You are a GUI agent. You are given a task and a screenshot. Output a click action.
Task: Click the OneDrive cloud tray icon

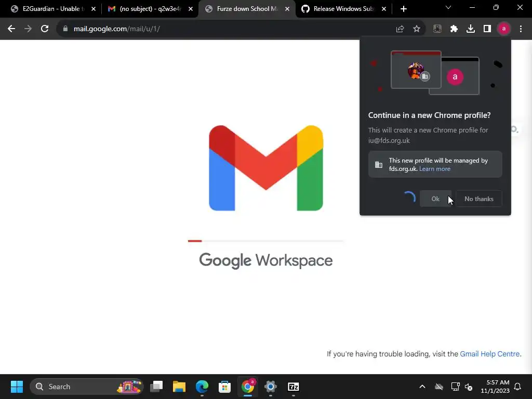click(x=438, y=387)
